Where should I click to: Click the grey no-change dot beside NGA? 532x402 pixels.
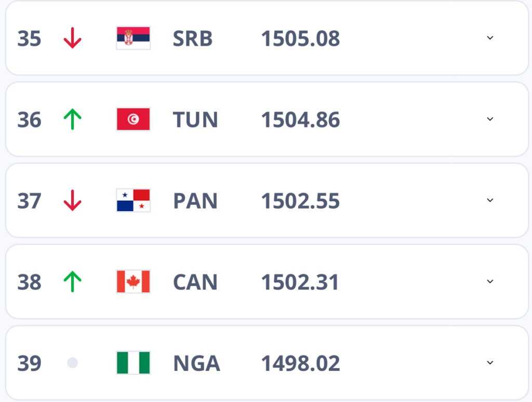coord(72,362)
